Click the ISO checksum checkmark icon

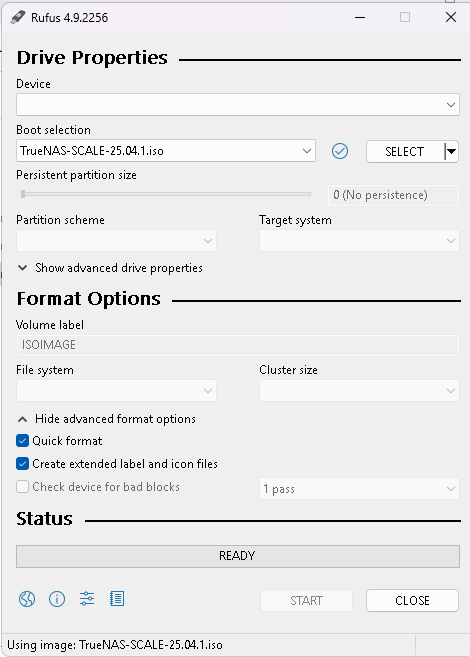click(x=340, y=151)
